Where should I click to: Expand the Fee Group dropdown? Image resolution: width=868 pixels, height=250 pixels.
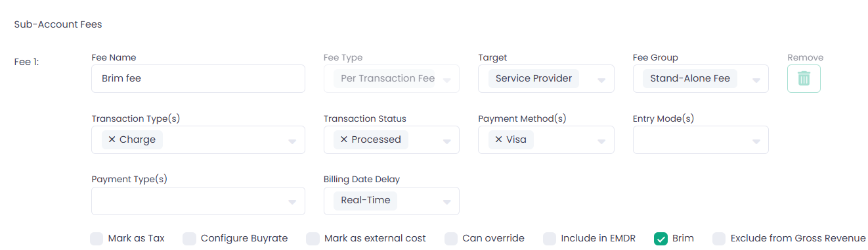[x=701, y=78]
